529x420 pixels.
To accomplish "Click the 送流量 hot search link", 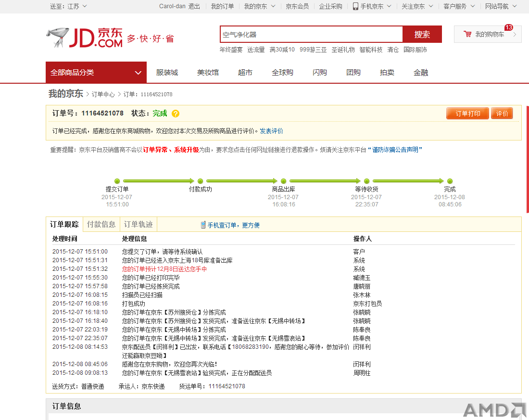I will (256, 50).
